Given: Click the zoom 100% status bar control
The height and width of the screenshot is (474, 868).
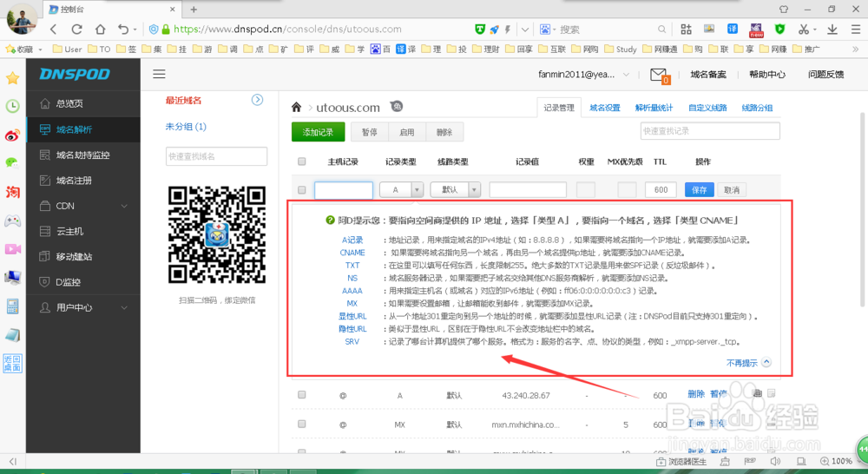Looking at the screenshot, I should point(836,461).
